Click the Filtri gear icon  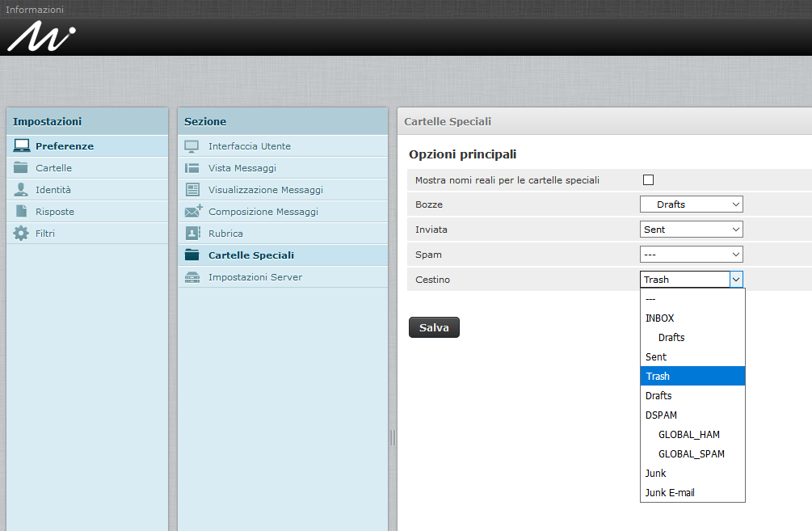click(x=22, y=234)
